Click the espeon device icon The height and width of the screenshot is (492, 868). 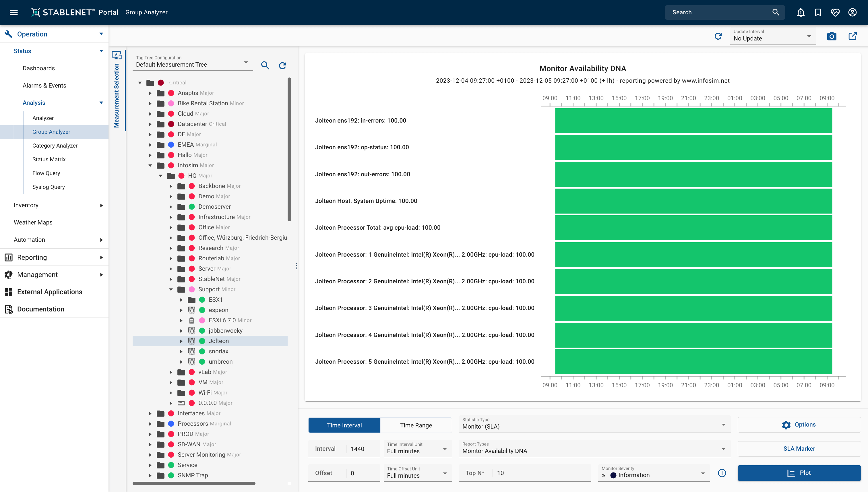coord(191,310)
